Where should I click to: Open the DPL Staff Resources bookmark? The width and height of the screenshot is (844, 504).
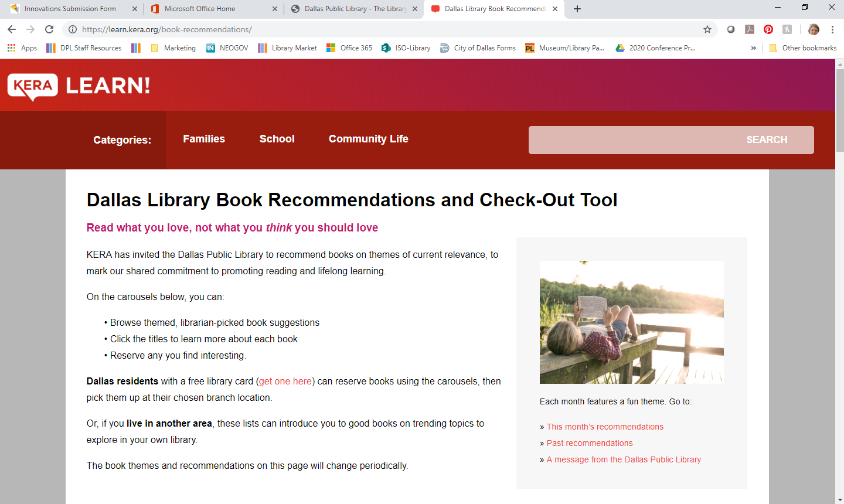point(84,48)
